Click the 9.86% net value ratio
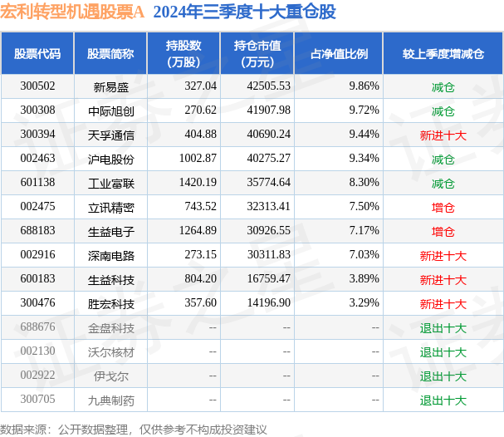 pyautogui.click(x=365, y=86)
